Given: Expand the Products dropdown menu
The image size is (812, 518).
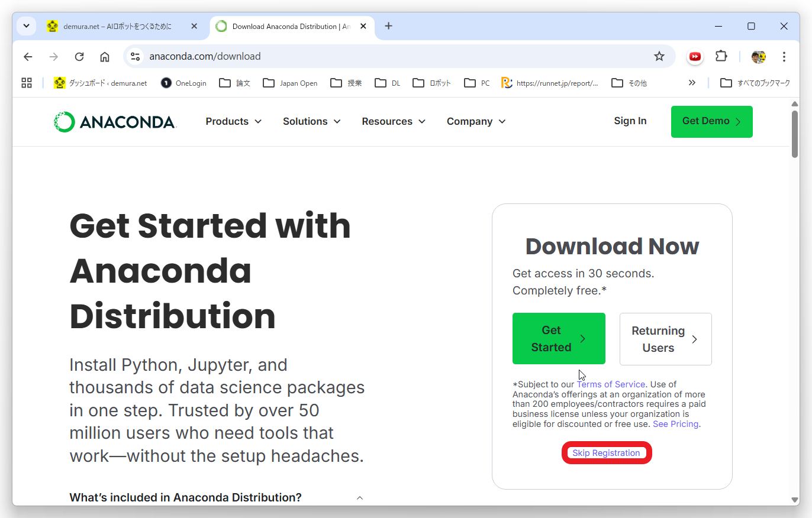Looking at the screenshot, I should 234,121.
